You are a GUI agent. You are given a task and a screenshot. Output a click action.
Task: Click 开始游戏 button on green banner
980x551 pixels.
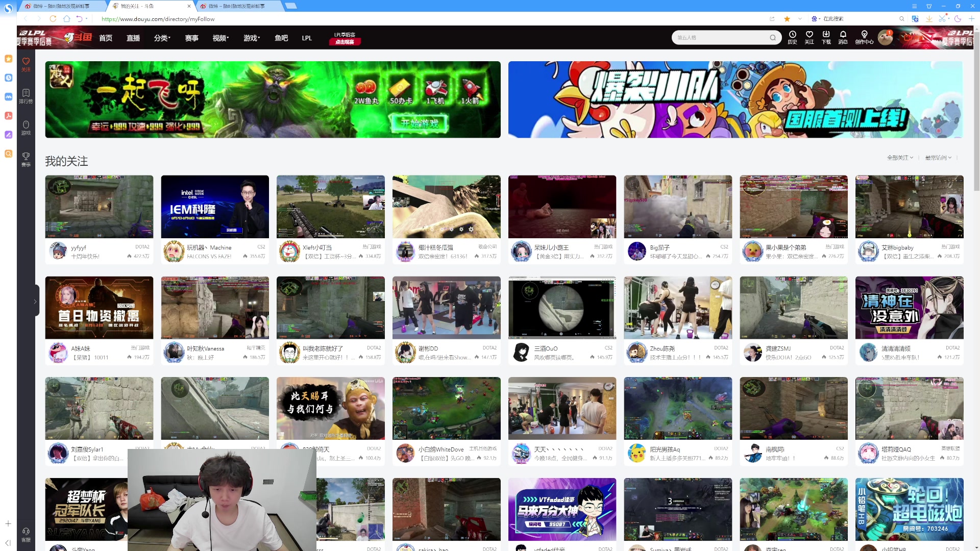point(420,123)
